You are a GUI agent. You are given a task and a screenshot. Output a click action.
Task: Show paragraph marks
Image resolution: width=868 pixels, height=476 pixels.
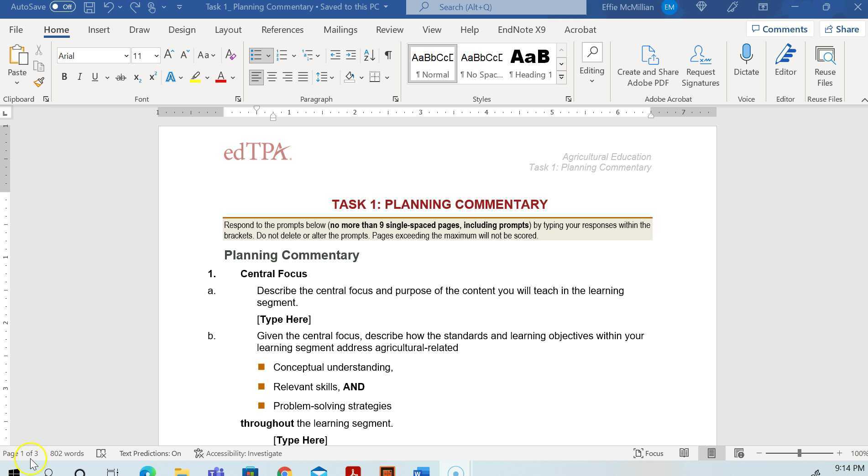click(387, 55)
